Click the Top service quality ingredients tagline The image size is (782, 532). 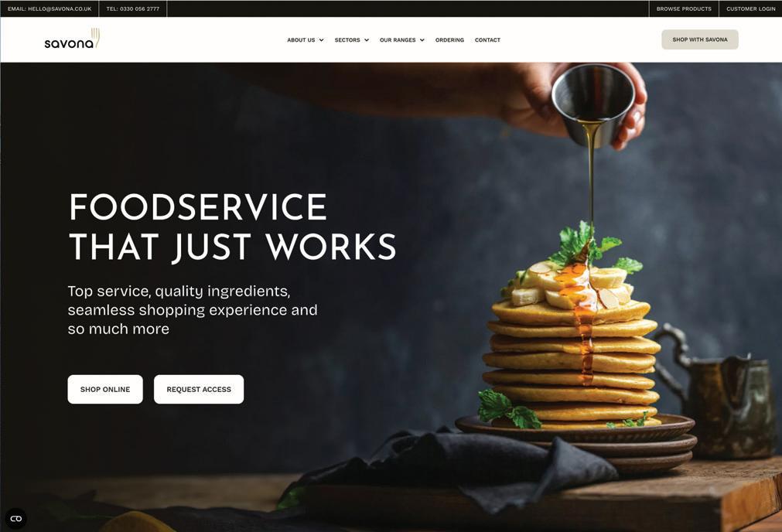pyautogui.click(x=193, y=309)
